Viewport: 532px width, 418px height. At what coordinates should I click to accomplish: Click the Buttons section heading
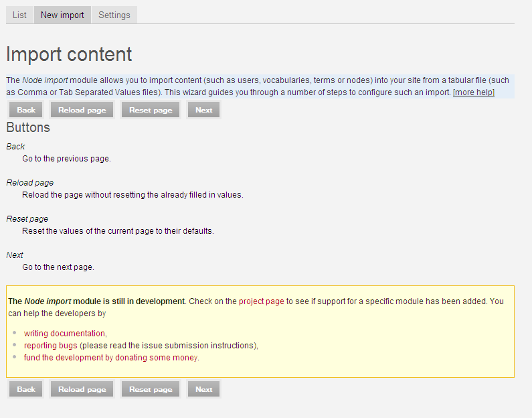[x=28, y=128]
